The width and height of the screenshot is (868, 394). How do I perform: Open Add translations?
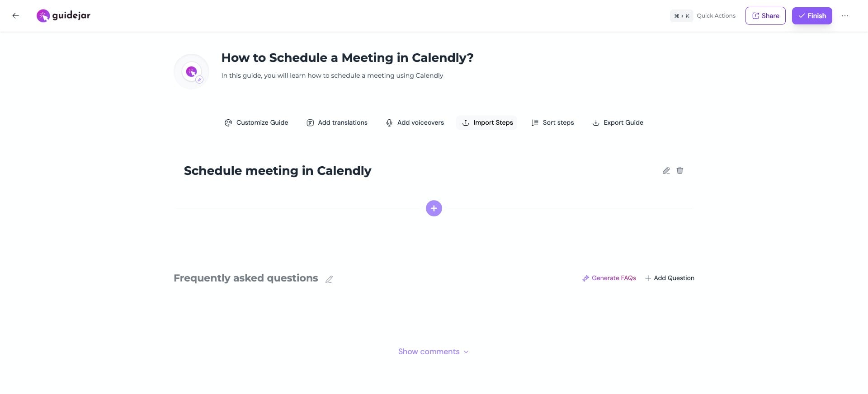[337, 122]
